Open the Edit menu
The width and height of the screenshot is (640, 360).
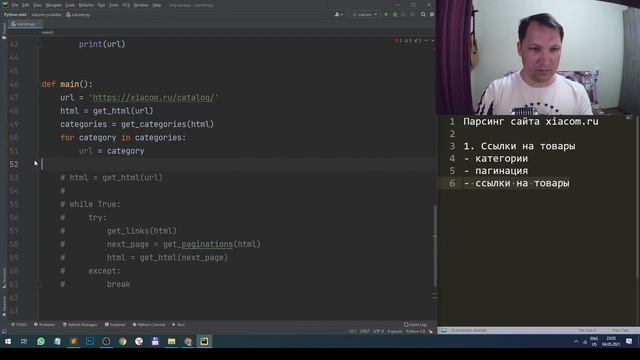[x=26, y=5]
